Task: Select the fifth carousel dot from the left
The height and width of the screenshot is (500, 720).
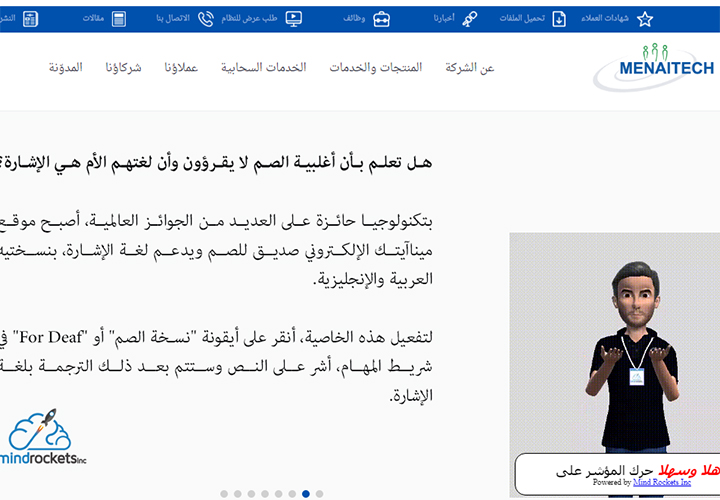Action: (x=278, y=494)
